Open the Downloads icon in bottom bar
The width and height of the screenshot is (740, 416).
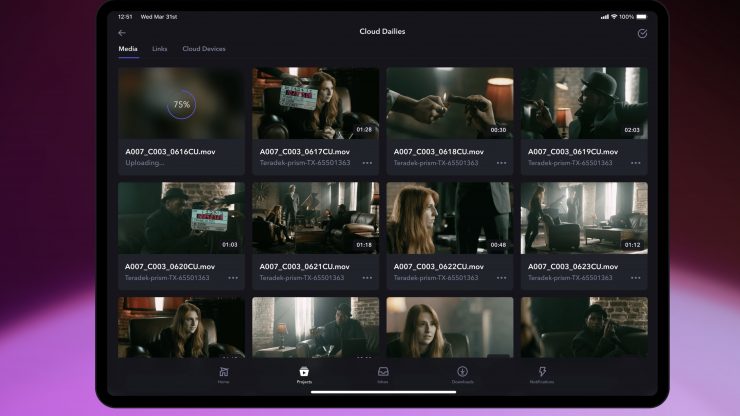462,373
